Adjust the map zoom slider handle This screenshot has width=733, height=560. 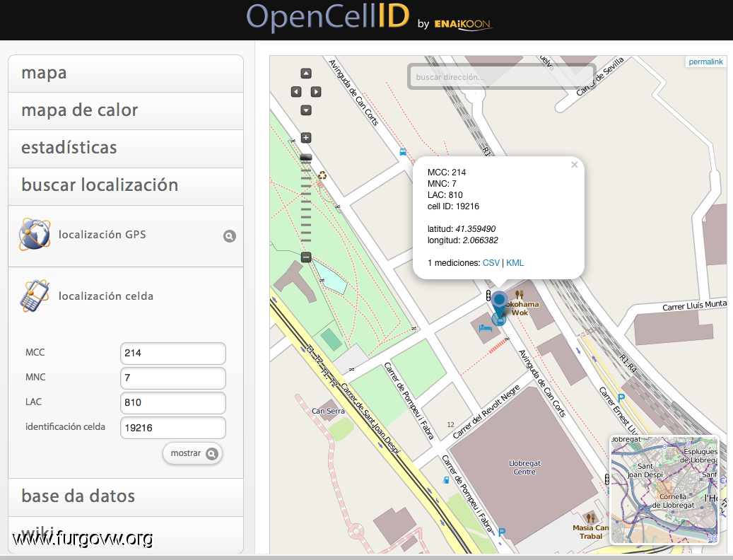pyautogui.click(x=306, y=158)
